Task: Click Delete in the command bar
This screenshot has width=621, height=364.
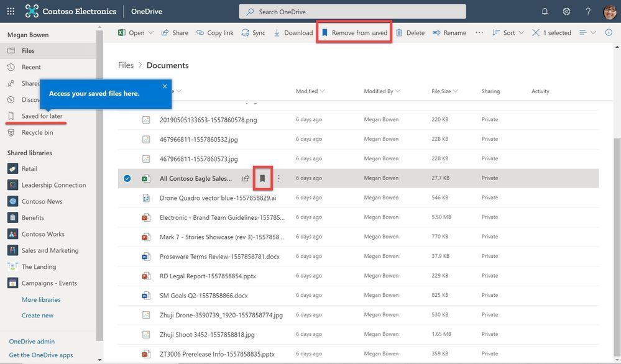Action: [410, 32]
